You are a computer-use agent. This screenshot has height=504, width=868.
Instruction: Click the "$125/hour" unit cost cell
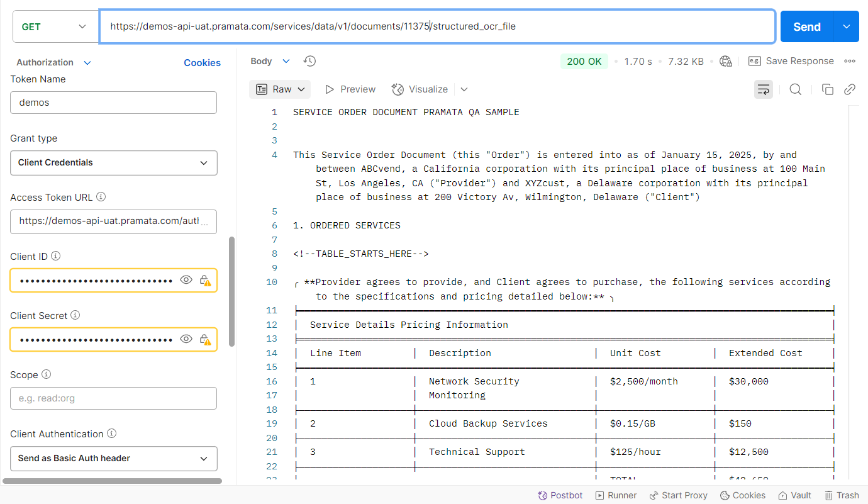635,452
